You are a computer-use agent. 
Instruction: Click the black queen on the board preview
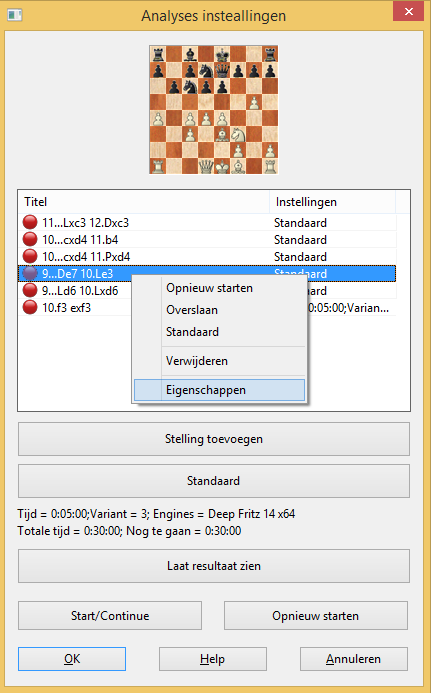[222, 70]
